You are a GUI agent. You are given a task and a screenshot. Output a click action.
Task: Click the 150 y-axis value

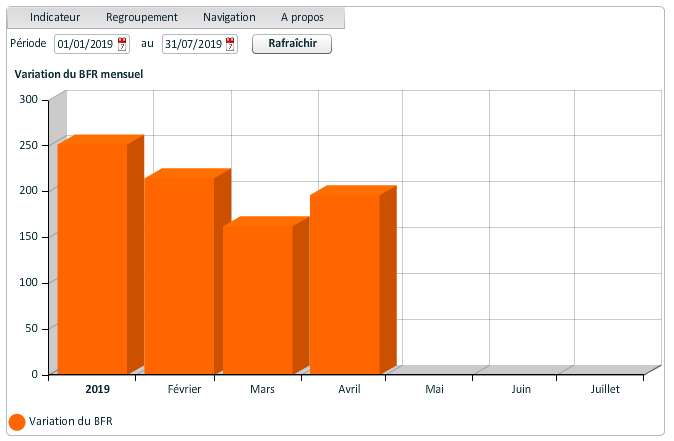[x=28, y=236]
